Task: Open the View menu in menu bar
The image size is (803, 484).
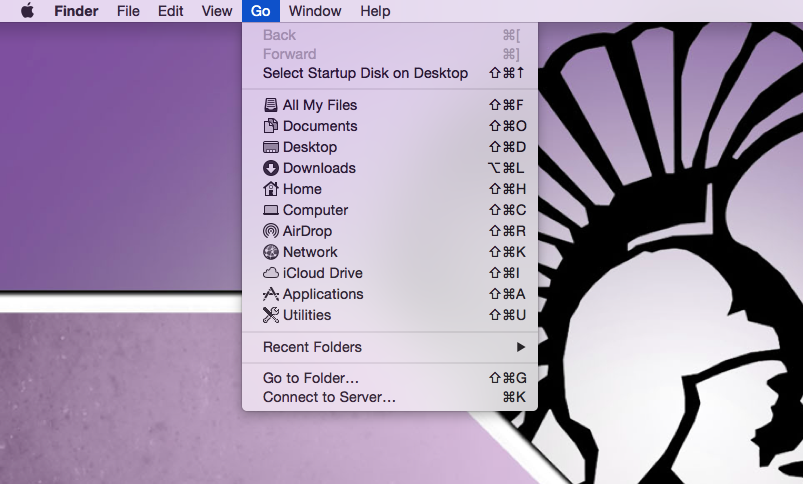Action: (216, 11)
